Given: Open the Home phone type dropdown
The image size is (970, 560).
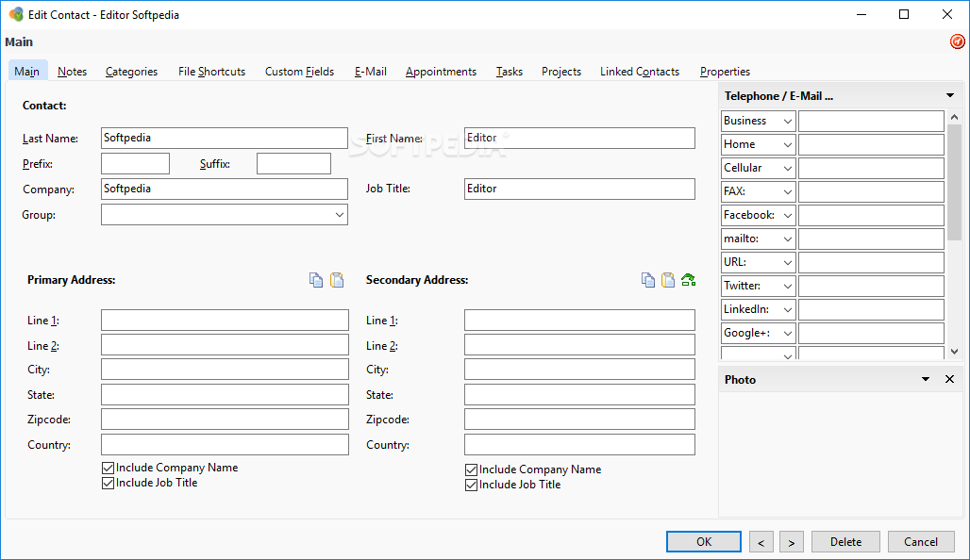Looking at the screenshot, I should (x=788, y=144).
